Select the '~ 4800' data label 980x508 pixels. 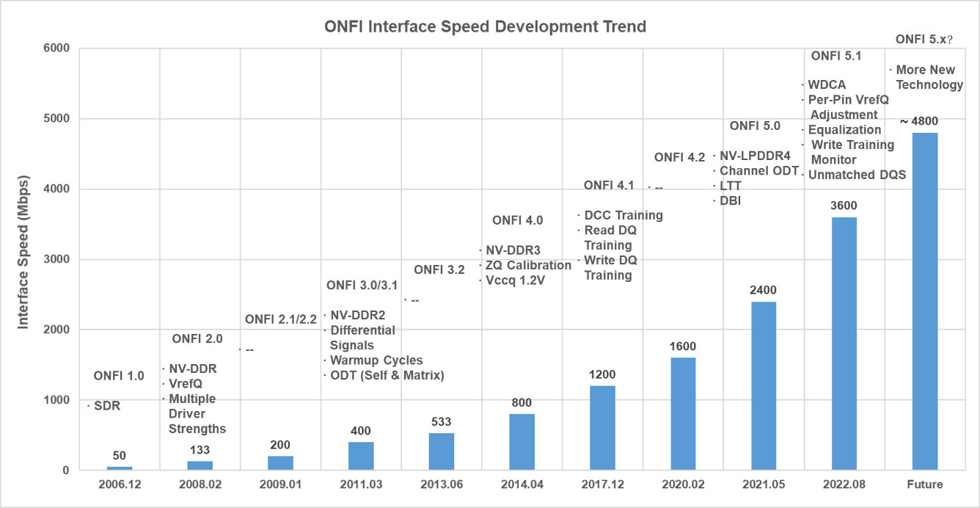[920, 121]
